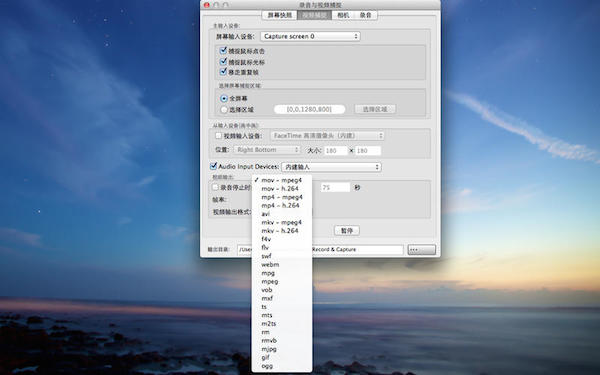This screenshot has width=600, height=375.
Task: Pick the swf format entry
Action: coord(282,256)
